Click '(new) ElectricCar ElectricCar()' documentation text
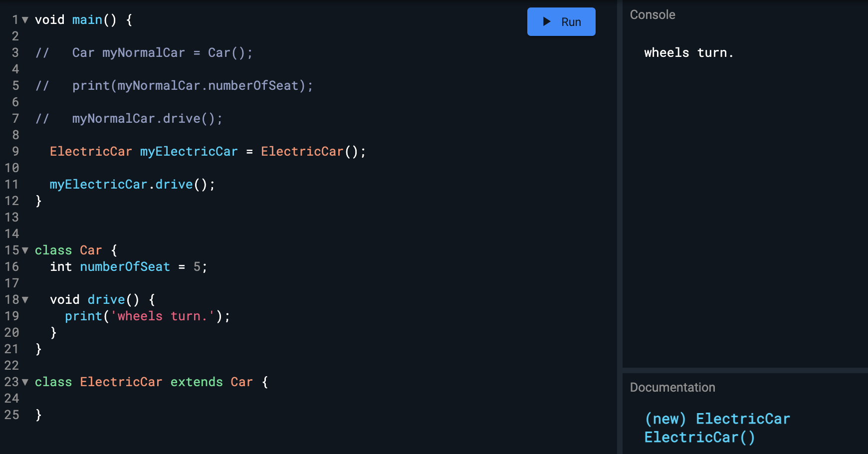This screenshot has height=454, width=868. 717,428
